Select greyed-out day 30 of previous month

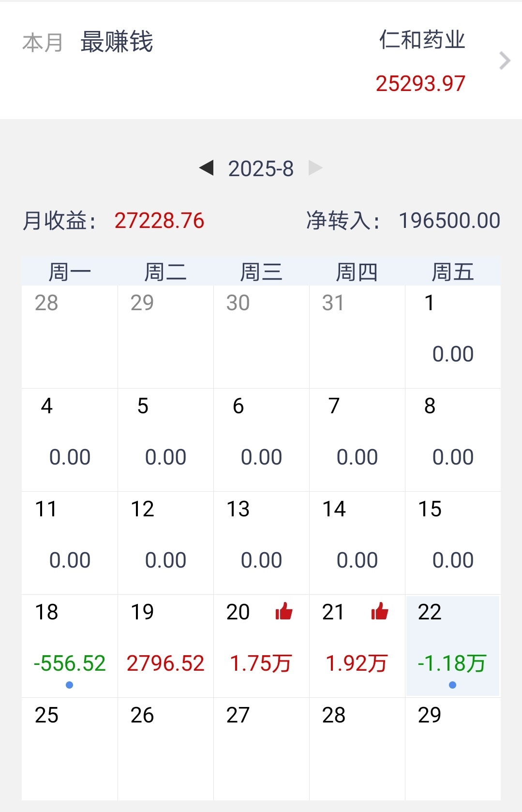tap(261, 337)
